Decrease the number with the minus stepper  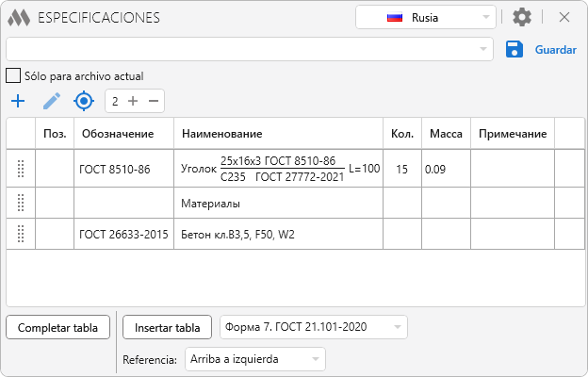[x=153, y=101]
